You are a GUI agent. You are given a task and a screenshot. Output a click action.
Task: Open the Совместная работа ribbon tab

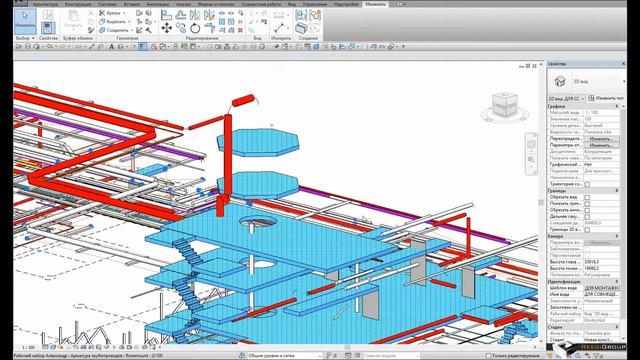tap(261, 4)
